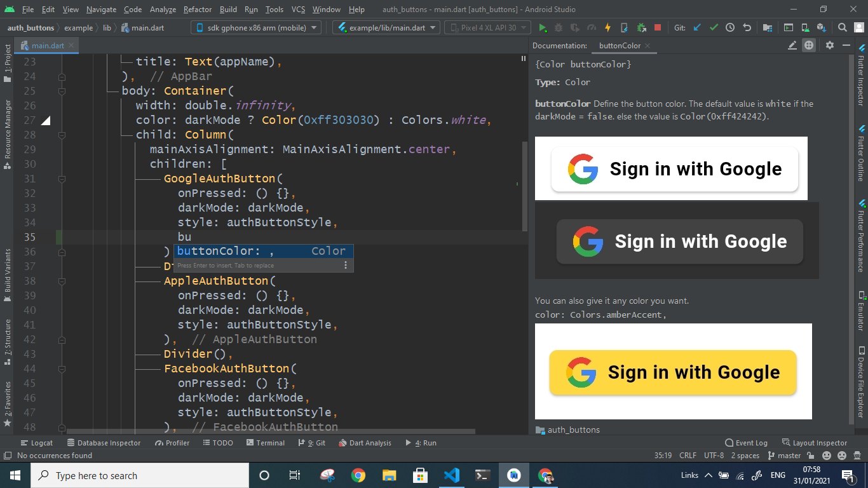868x488 pixels.
Task: Open the Terminal tool window
Action: point(266,443)
